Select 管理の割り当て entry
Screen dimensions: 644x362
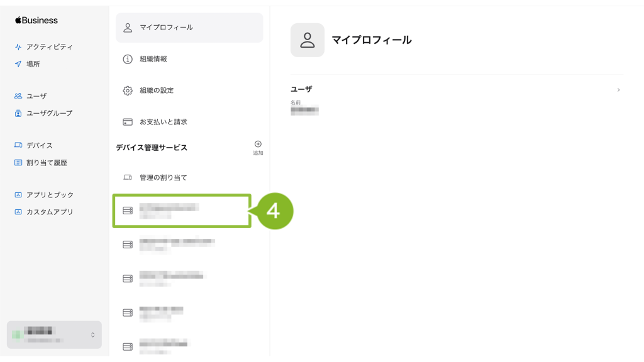[189, 178]
